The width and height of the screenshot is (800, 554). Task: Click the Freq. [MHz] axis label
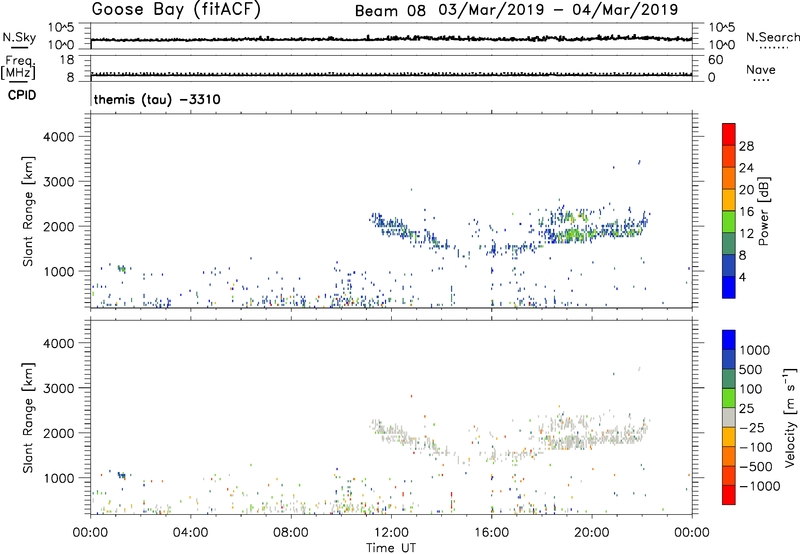pyautogui.click(x=18, y=67)
